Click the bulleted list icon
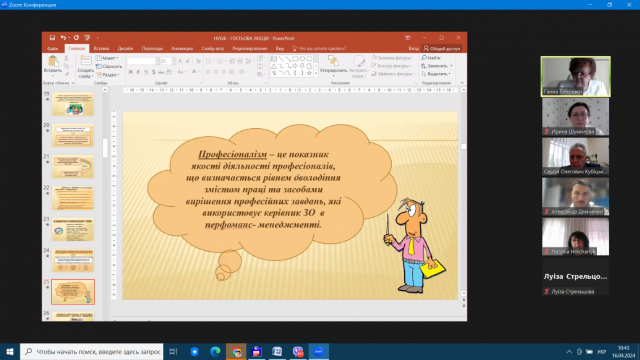Image resolution: width=640 pixels, height=360 pixels. (209, 61)
